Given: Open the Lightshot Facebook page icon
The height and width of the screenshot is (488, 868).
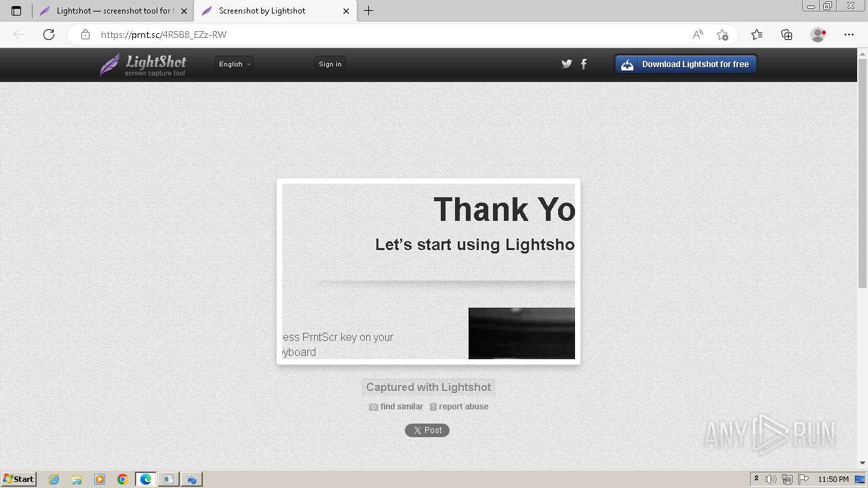Looking at the screenshot, I should [584, 64].
